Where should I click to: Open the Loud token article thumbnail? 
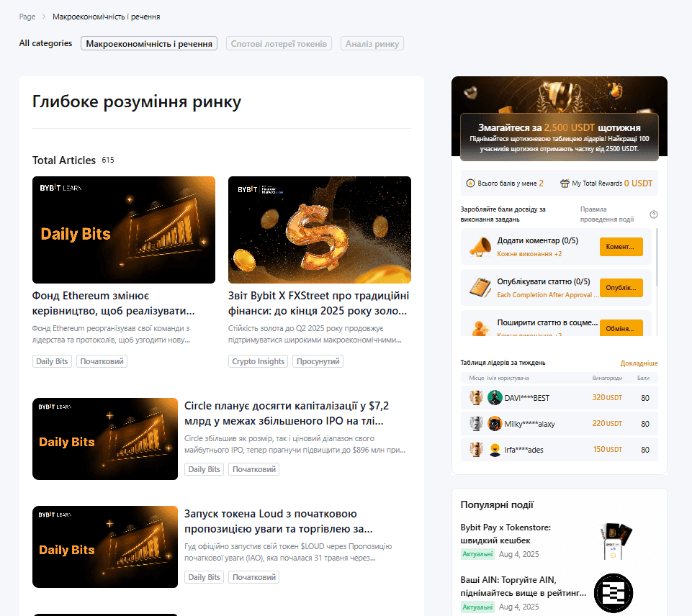[105, 547]
